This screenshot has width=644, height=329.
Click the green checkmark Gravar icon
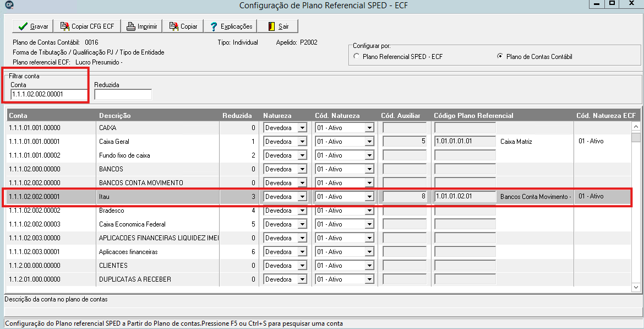click(x=23, y=26)
